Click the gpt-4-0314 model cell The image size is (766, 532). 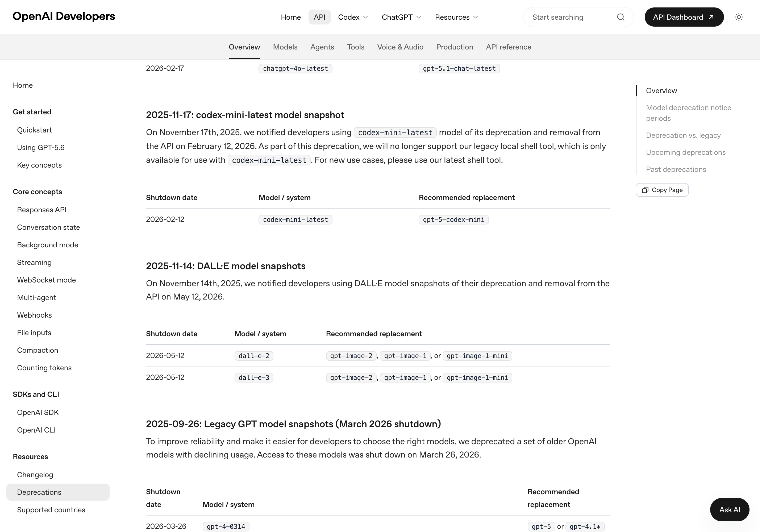pos(226,527)
